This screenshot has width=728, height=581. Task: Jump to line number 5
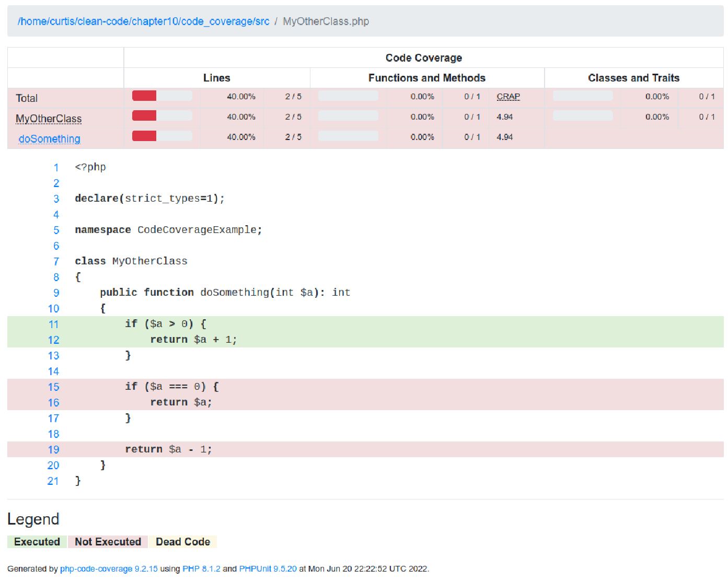coord(56,230)
